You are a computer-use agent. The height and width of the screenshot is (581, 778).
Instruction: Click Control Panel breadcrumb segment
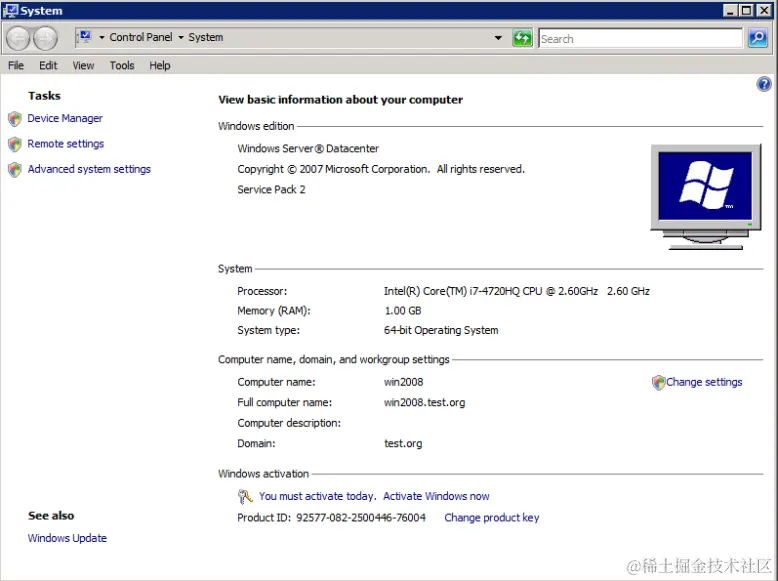coord(141,37)
